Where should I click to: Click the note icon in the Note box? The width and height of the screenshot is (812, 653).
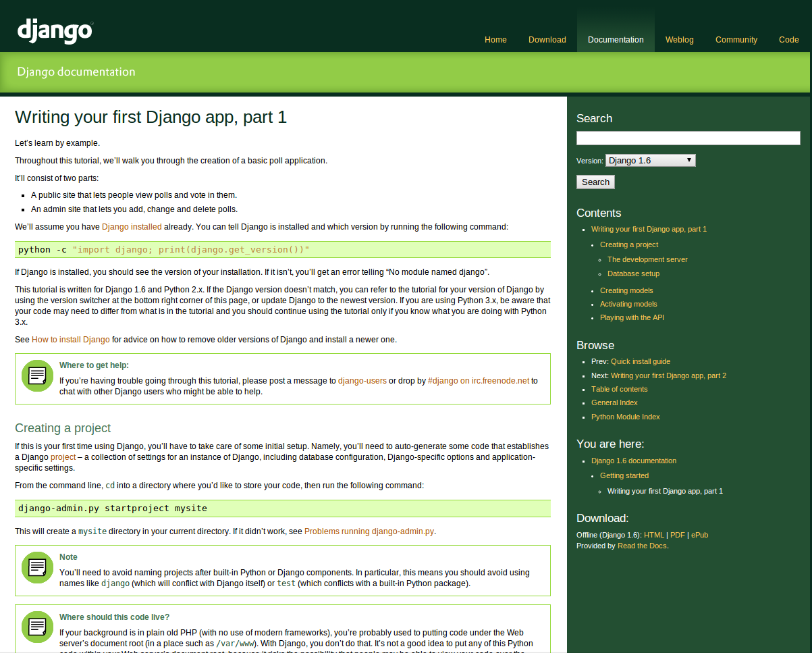click(38, 567)
